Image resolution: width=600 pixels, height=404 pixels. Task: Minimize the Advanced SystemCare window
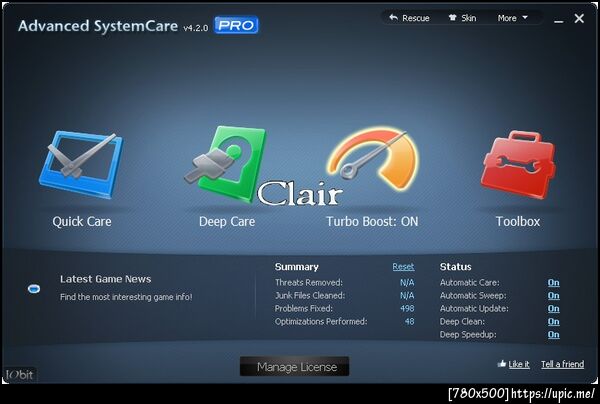pyautogui.click(x=559, y=20)
